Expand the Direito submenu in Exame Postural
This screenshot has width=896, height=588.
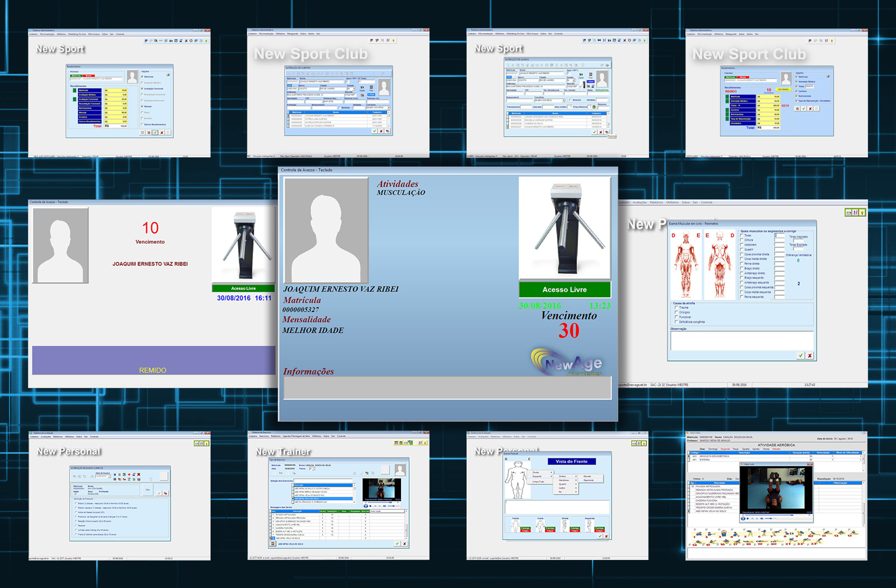(x=540, y=472)
